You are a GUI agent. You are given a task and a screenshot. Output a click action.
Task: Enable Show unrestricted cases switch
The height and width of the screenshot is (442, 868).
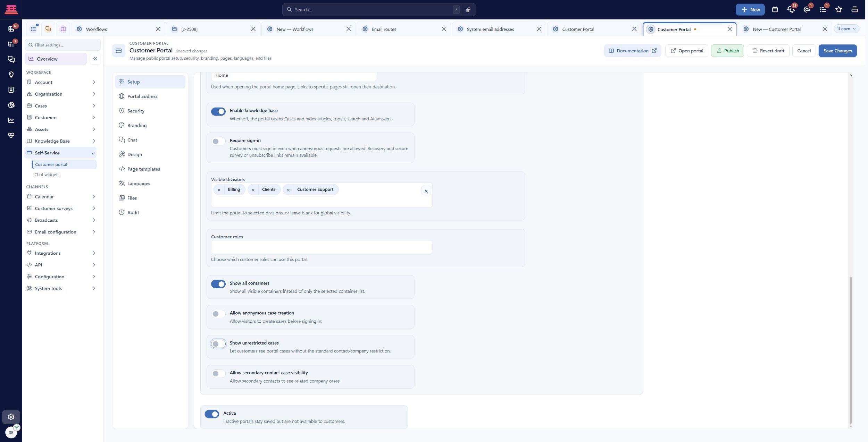click(218, 344)
